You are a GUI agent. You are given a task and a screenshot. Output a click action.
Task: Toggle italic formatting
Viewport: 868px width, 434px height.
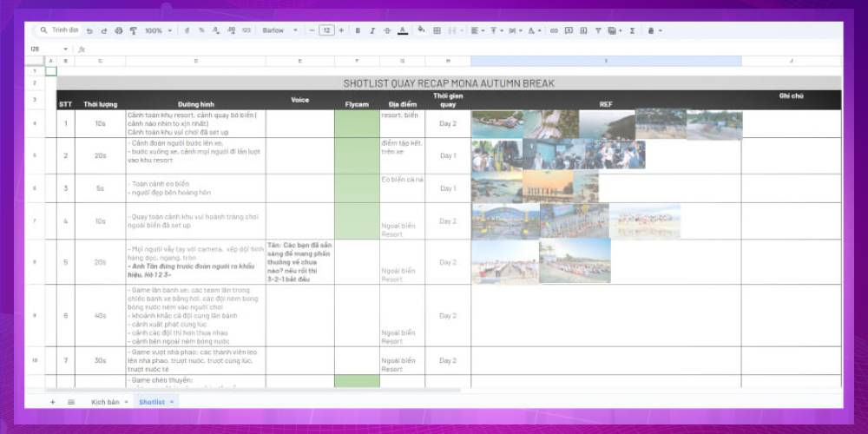[x=372, y=30]
